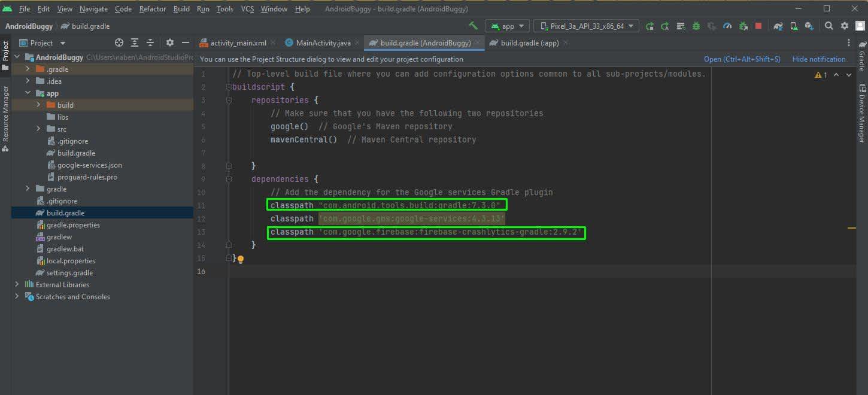
Task: Collapse the AndroidBuggy root node
Action: (x=17, y=57)
